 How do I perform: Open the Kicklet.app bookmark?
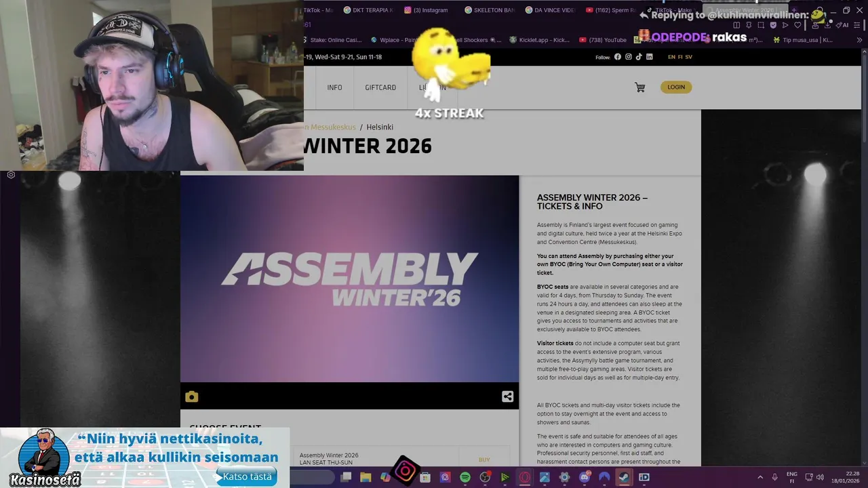point(539,40)
